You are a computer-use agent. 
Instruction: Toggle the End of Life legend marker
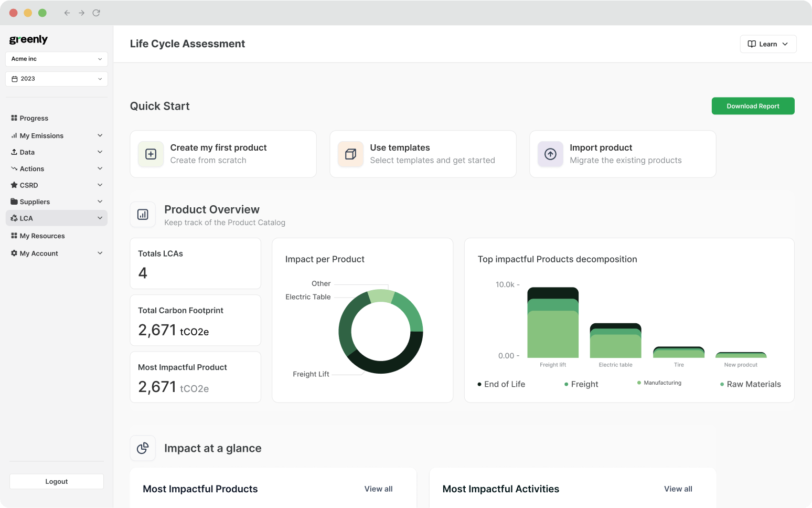pos(478,384)
